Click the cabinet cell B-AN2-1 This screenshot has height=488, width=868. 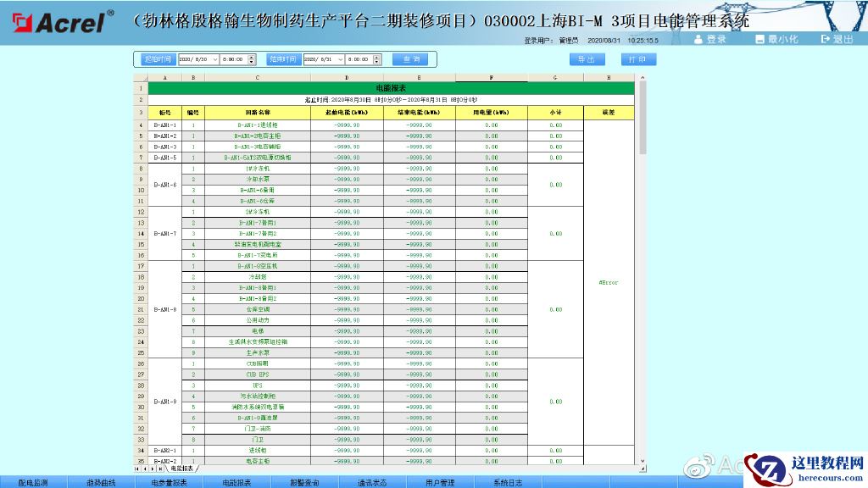[165, 451]
